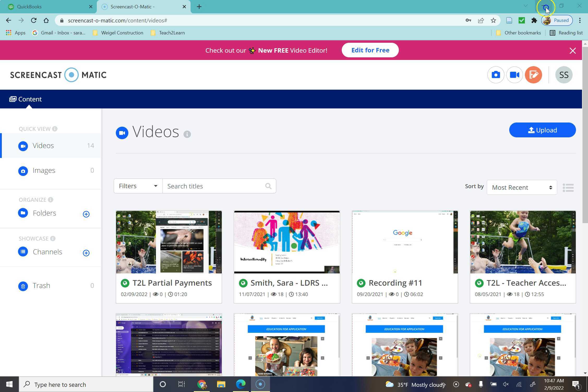Viewport: 588px width, 392px height.
Task: Click the search magnifier in titles box
Action: pyautogui.click(x=268, y=186)
